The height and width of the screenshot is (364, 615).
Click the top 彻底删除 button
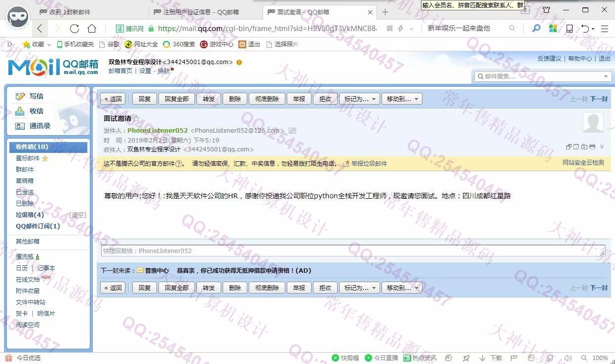pos(267,99)
